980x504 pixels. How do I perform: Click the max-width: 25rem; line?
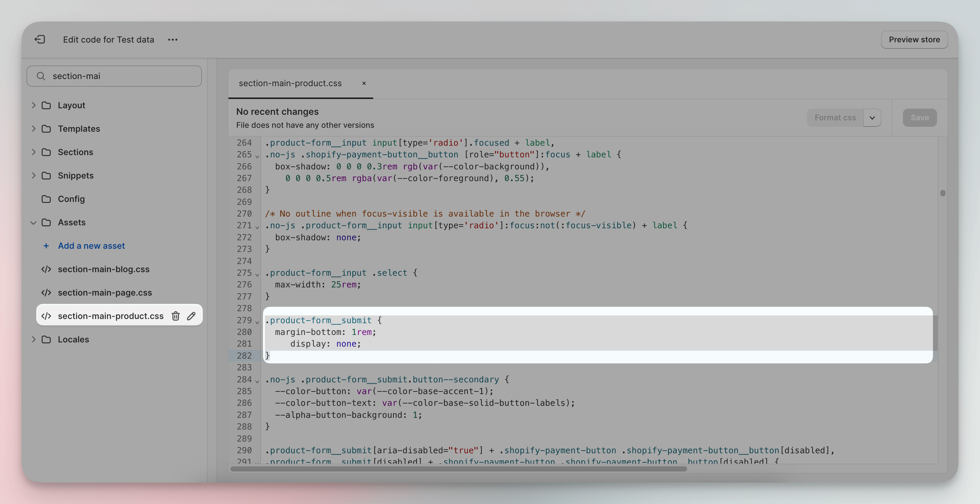pos(318,285)
